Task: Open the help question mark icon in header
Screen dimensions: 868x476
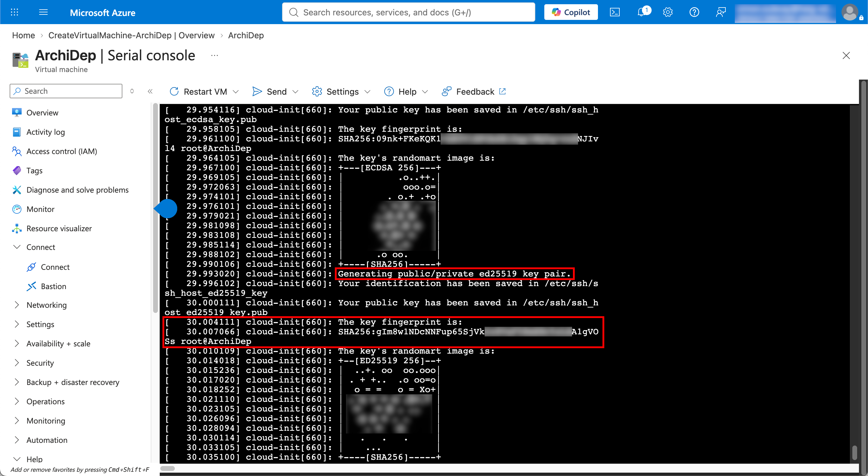Action: point(694,12)
